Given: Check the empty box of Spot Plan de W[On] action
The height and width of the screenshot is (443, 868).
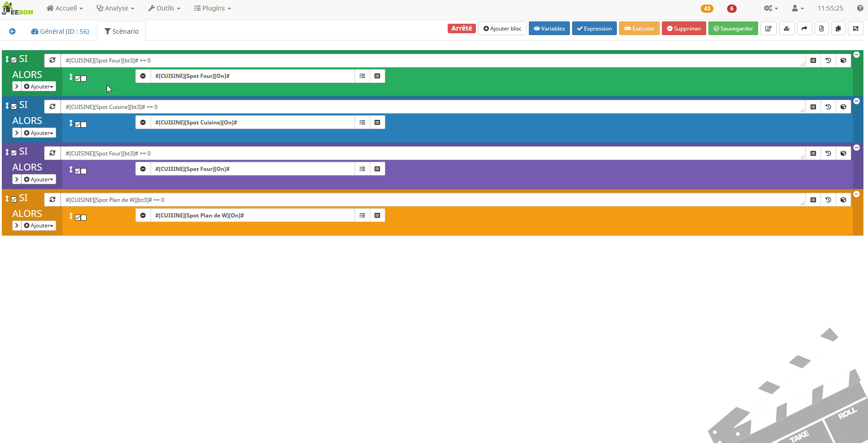Looking at the screenshot, I should 84,217.
